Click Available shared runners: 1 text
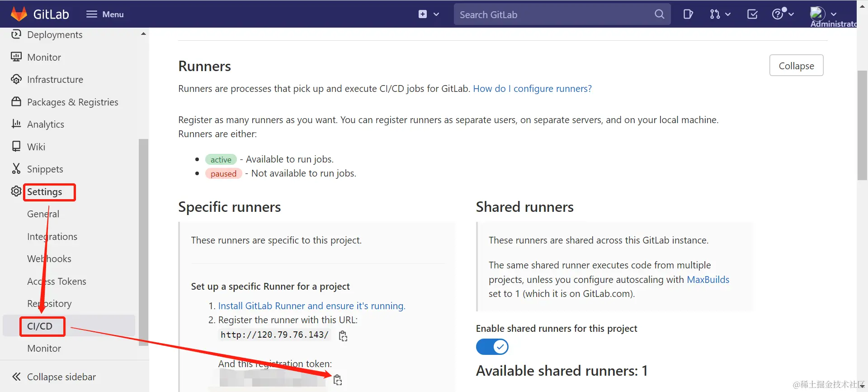868x392 pixels. (562, 371)
